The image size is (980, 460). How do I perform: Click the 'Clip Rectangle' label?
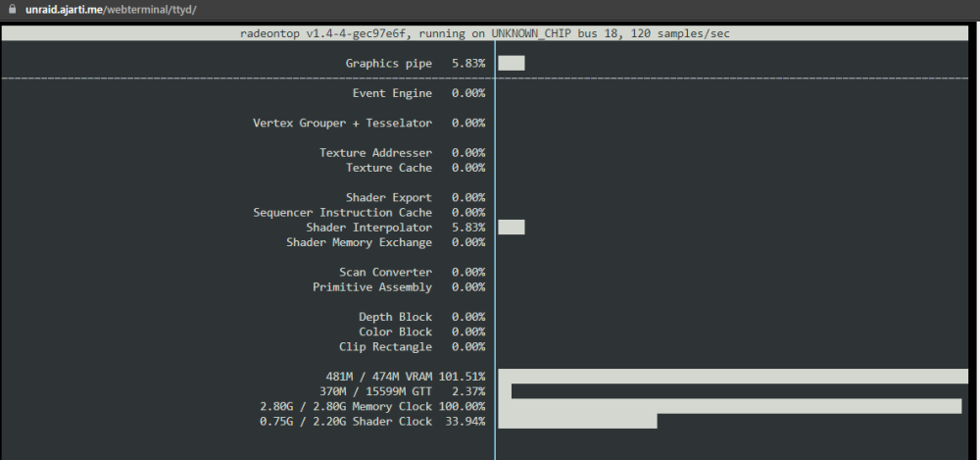385,347
